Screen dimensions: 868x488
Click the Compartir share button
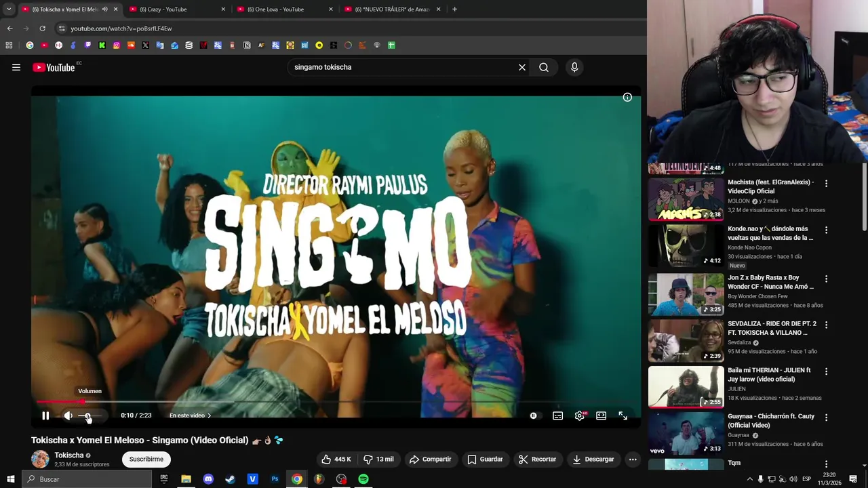[x=430, y=459]
